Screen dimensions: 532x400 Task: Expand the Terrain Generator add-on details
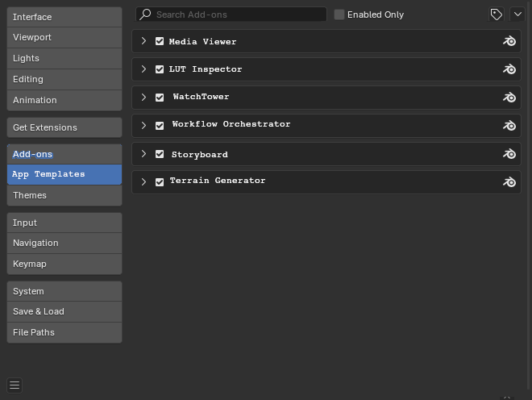(x=143, y=182)
